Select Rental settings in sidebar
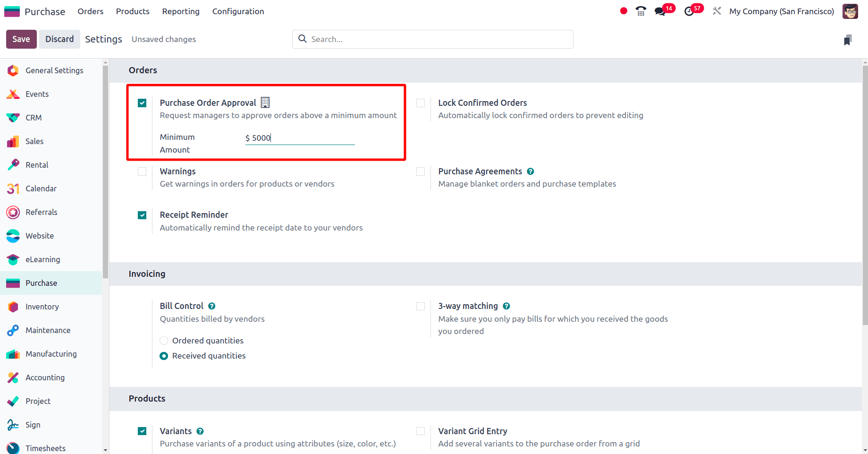 [51, 165]
